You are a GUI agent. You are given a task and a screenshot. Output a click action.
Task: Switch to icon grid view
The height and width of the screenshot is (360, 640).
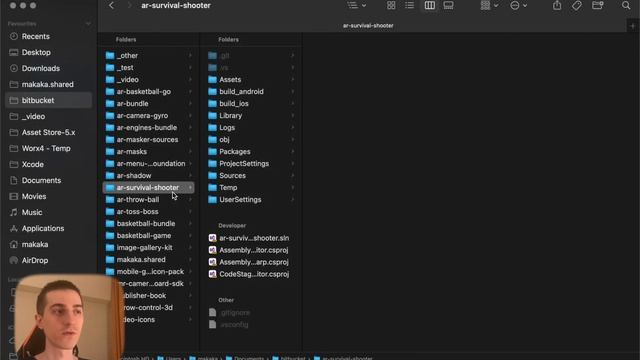click(x=391, y=5)
